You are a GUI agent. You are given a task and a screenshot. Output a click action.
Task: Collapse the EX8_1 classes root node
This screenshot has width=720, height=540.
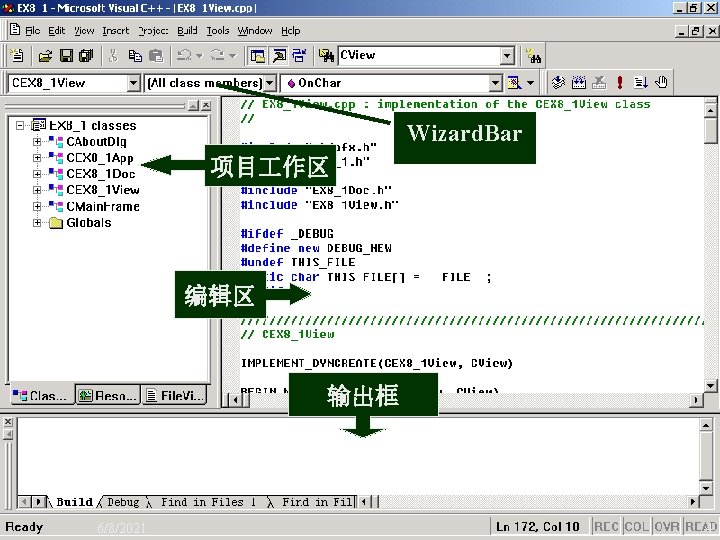[20, 125]
